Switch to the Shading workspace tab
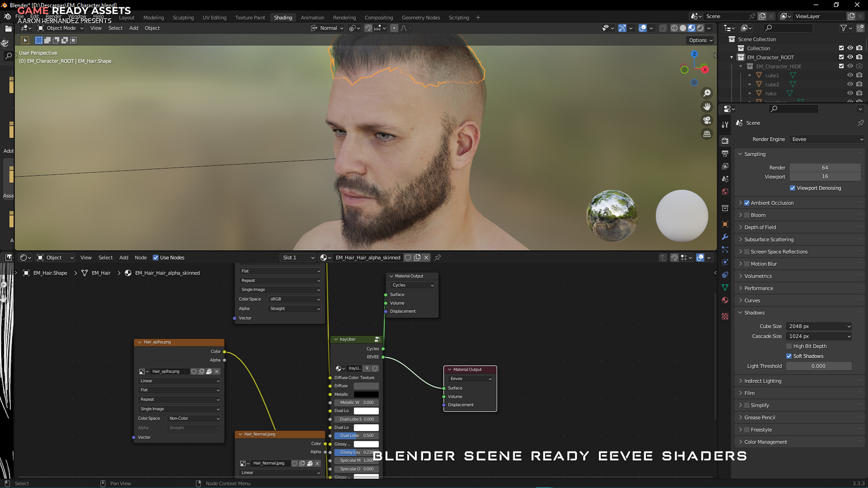 pyautogui.click(x=283, y=17)
